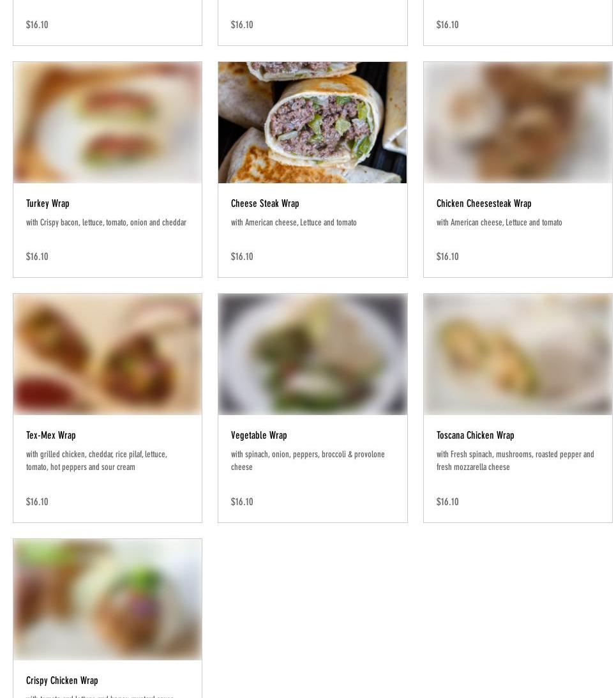Click the Crispy Chicken Wrap heading

(x=62, y=680)
